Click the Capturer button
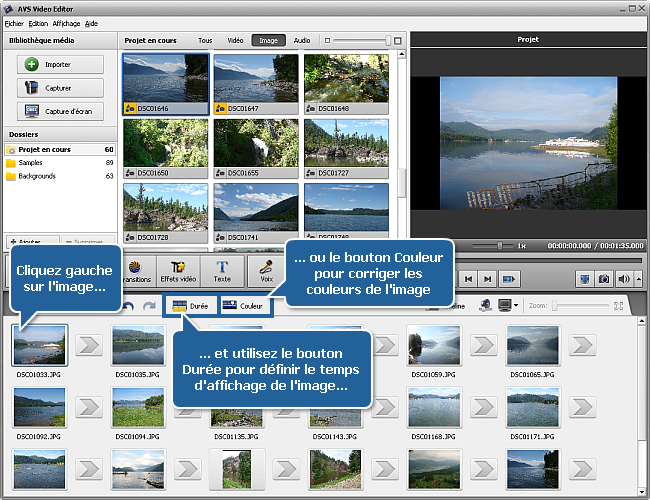 (x=60, y=87)
